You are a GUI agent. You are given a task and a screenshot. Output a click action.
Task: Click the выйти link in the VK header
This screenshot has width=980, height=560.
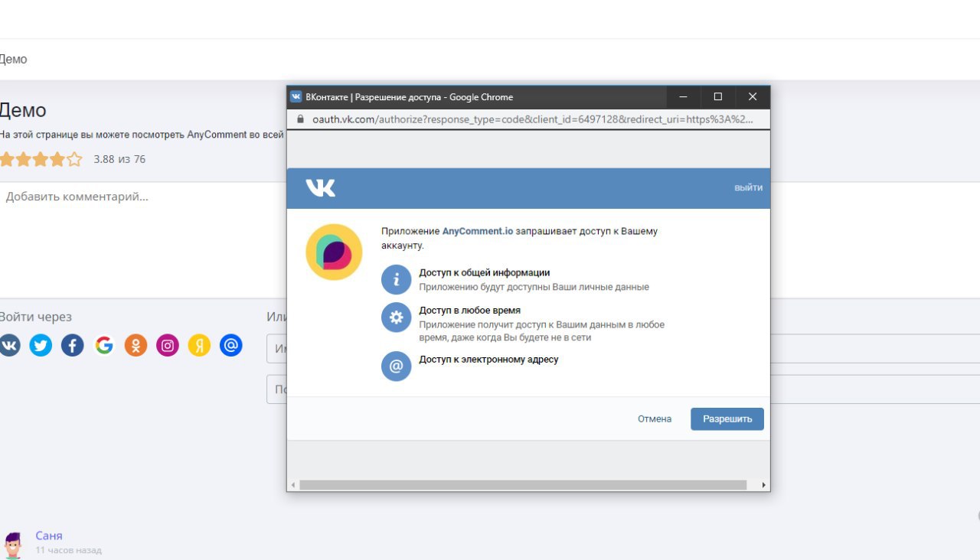(748, 187)
